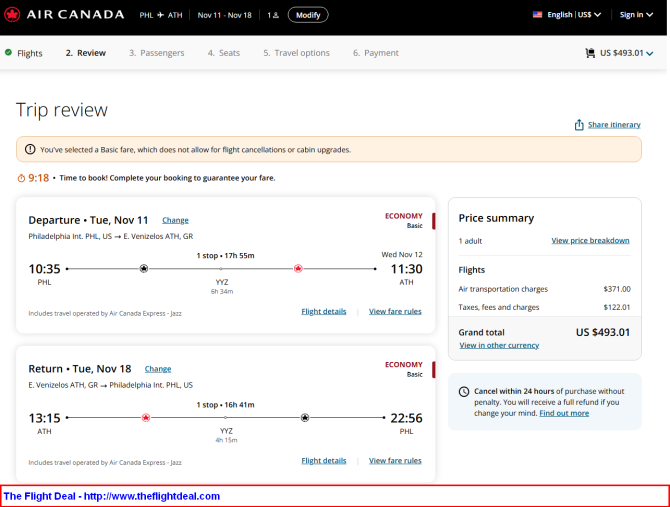Viewport: 670px width, 507px height.
Task: Select the 5. Travel options step
Action: point(296,53)
